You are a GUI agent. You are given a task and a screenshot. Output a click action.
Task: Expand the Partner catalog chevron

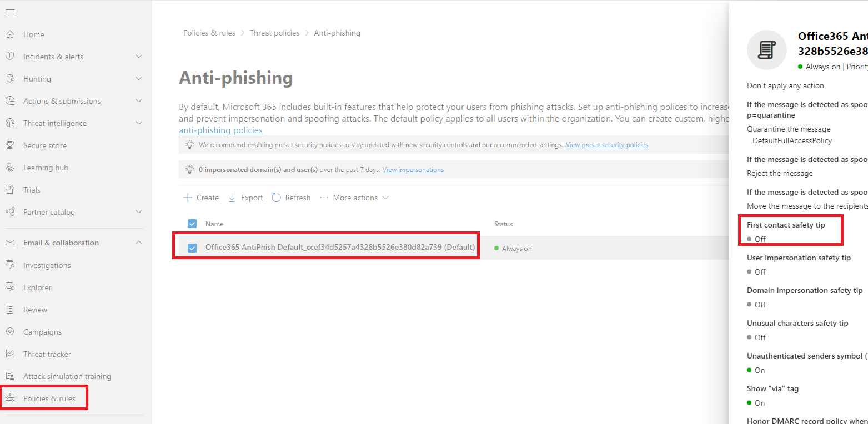click(139, 212)
